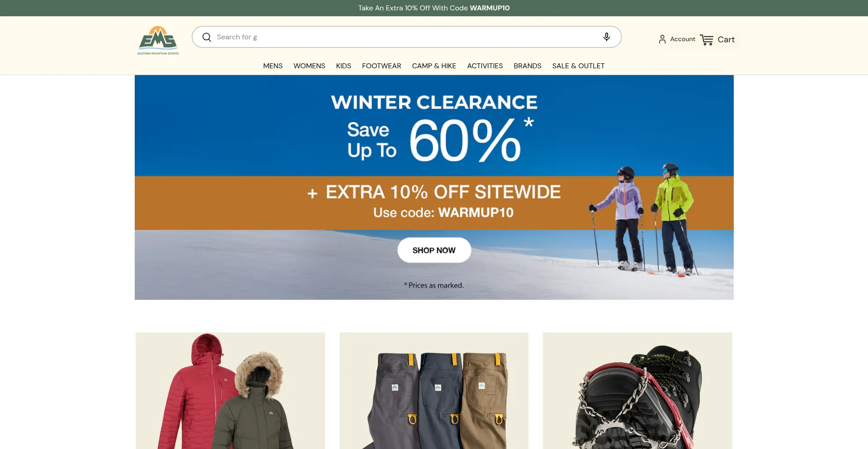
Task: Open the shopping cart icon
Action: (x=707, y=40)
